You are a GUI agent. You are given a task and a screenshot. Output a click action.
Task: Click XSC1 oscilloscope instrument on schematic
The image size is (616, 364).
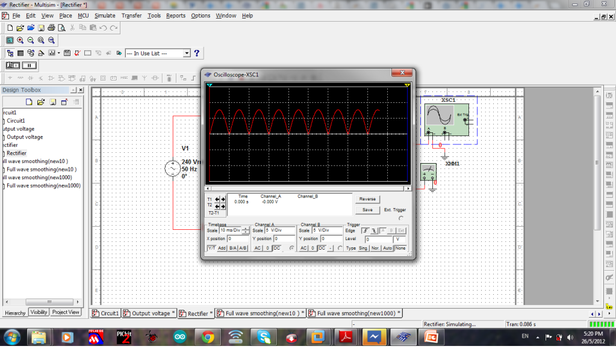click(x=447, y=120)
